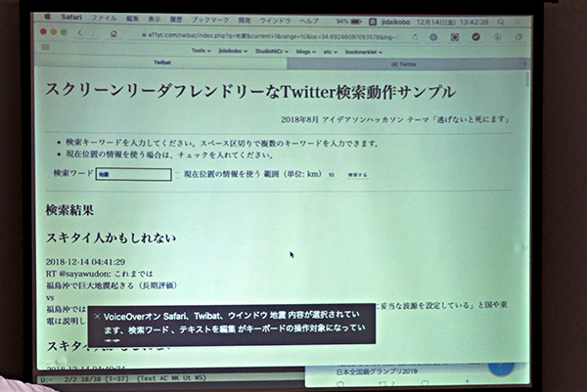Open the favorites grid icon
This screenshot has width=587, height=392.
coord(45,47)
